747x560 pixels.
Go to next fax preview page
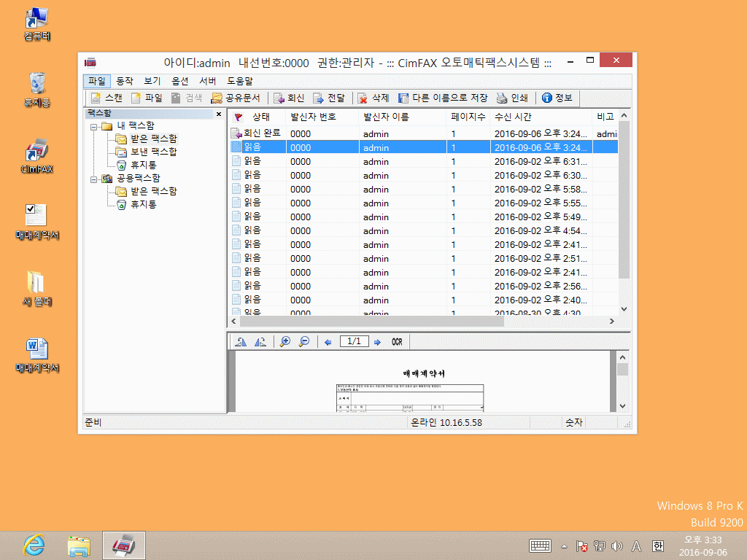pos(377,342)
